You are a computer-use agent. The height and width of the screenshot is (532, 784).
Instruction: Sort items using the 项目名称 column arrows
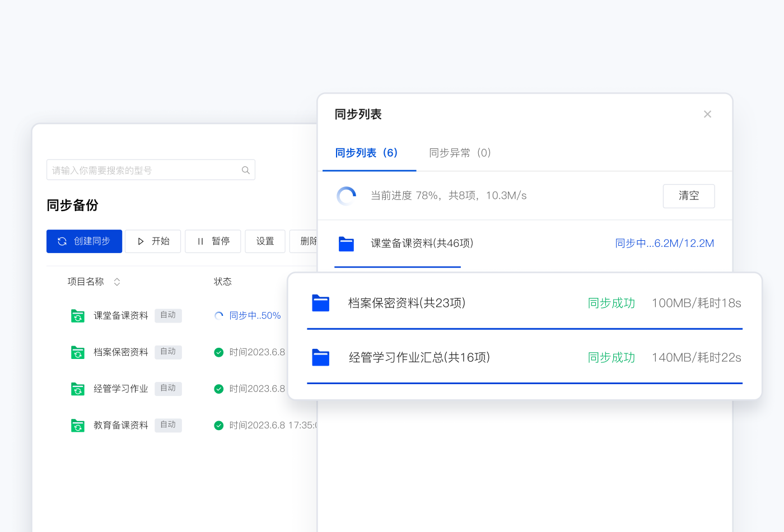click(117, 282)
